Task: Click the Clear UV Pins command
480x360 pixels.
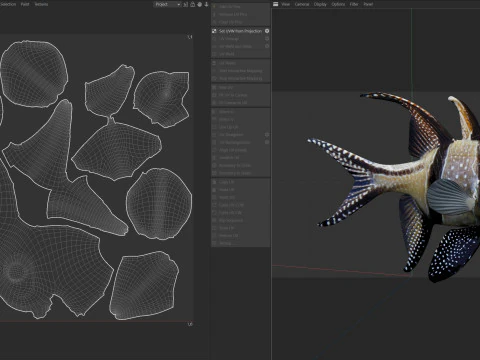Action: 240,22
